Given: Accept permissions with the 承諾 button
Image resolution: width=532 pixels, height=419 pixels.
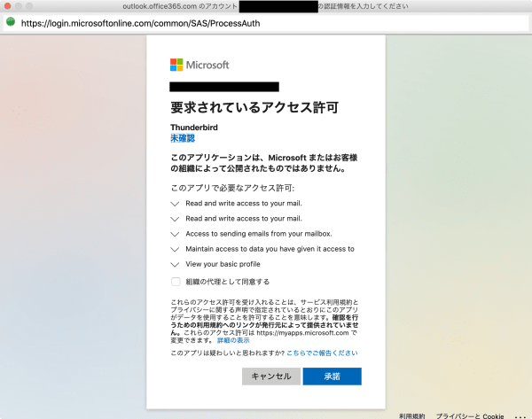Looking at the screenshot, I should point(332,376).
